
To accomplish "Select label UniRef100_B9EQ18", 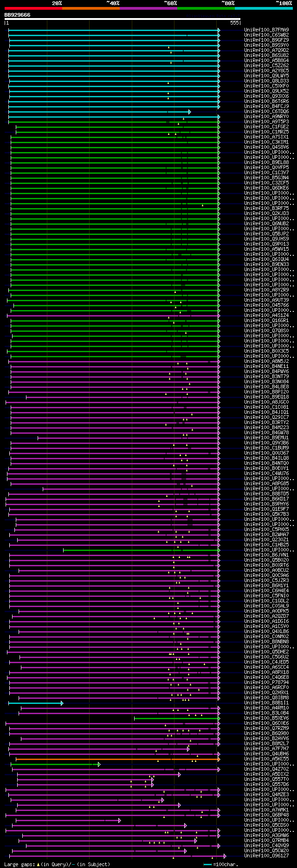I will [266, 397].
